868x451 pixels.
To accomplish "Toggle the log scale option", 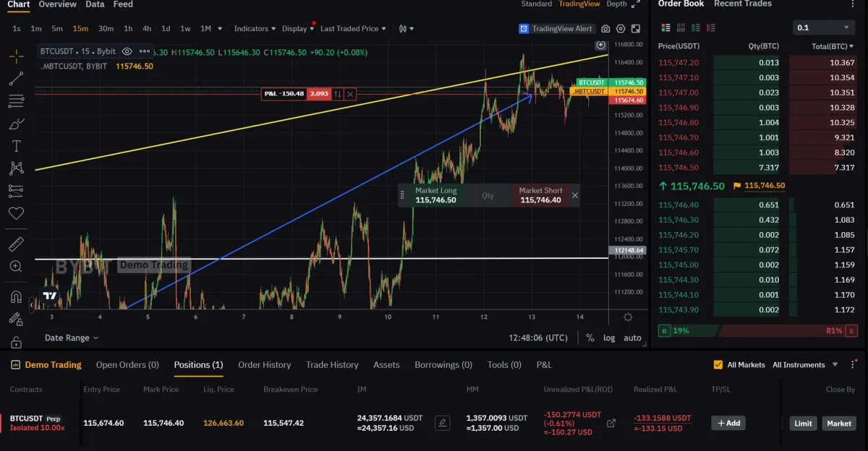I will pyautogui.click(x=609, y=338).
